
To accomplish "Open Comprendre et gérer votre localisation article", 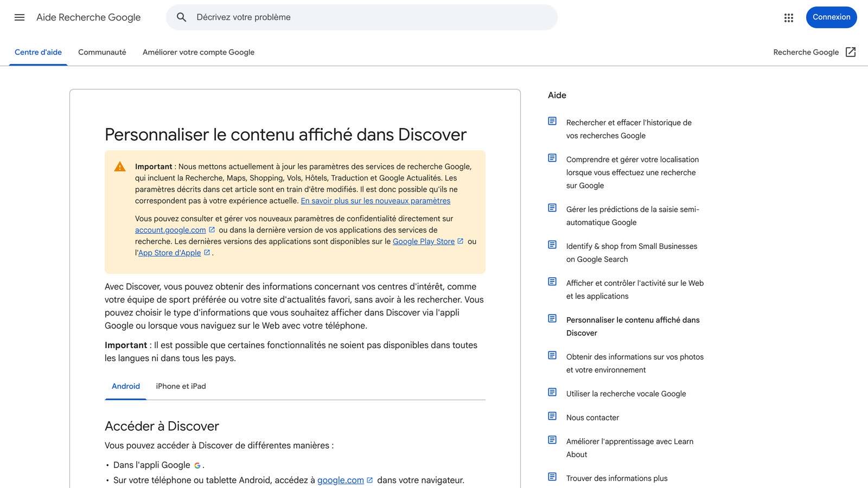I will coord(633,172).
